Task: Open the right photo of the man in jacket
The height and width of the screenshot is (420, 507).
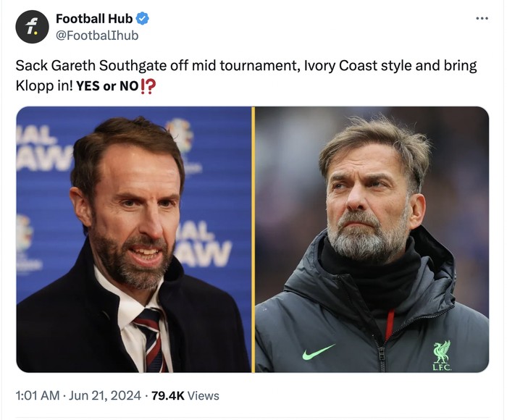Action: pos(372,239)
